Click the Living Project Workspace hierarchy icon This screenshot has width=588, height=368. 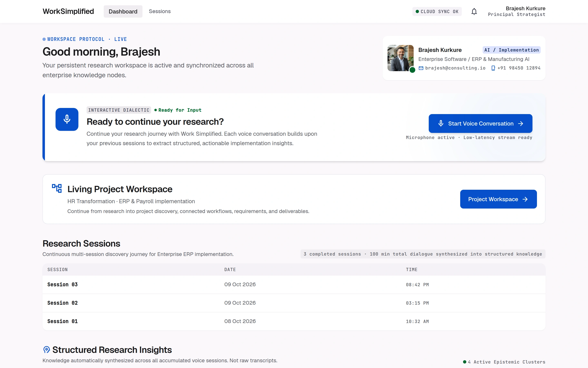[x=57, y=188]
